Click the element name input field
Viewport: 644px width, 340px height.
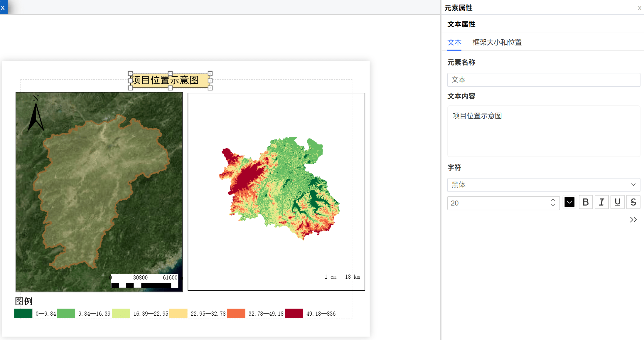tap(543, 80)
